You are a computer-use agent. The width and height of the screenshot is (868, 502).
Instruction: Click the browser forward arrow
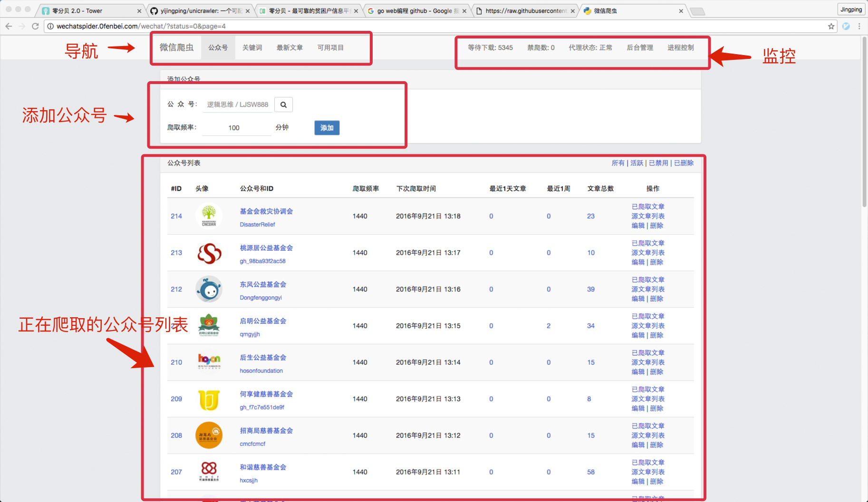tap(22, 26)
